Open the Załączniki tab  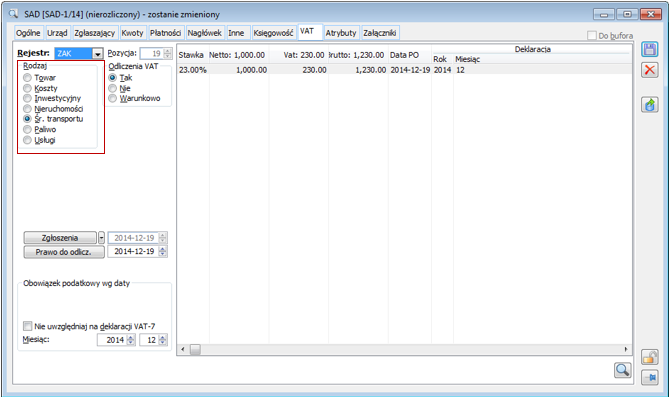(x=380, y=33)
